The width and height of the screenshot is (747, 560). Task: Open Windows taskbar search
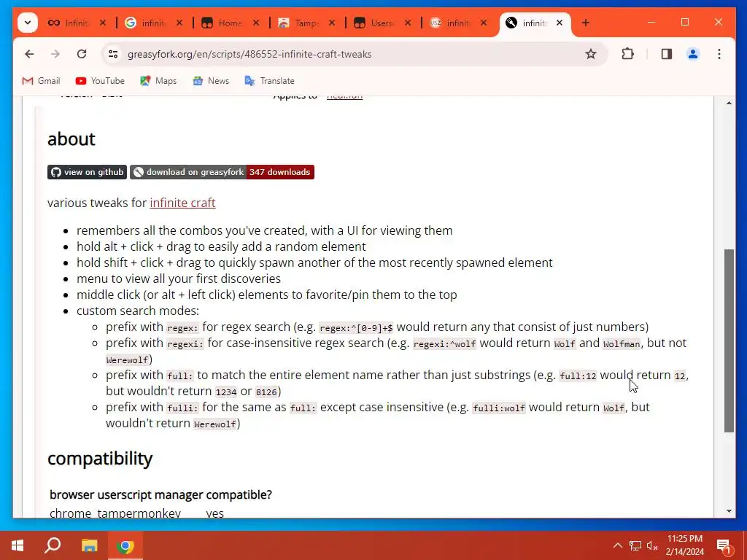[x=53, y=545]
